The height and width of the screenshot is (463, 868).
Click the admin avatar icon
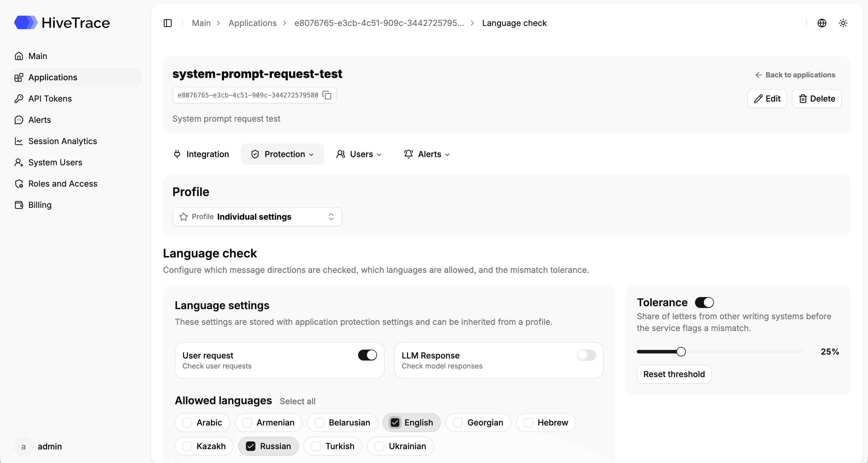23,446
